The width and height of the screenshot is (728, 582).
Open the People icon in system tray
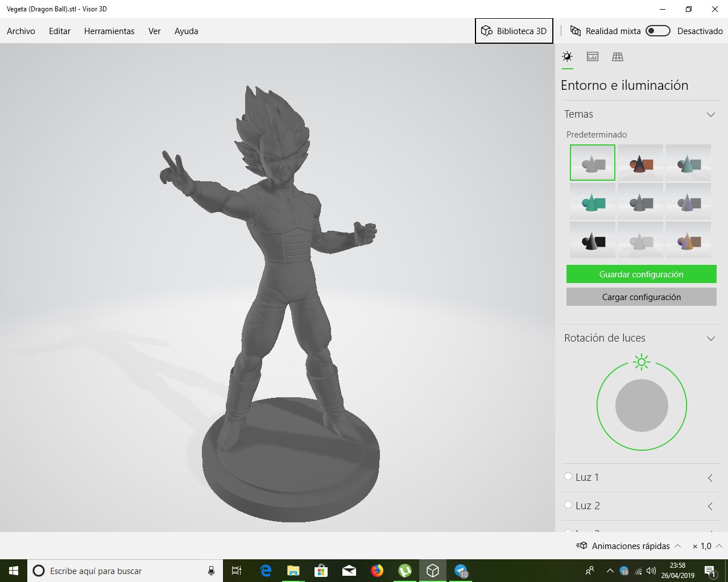point(590,571)
